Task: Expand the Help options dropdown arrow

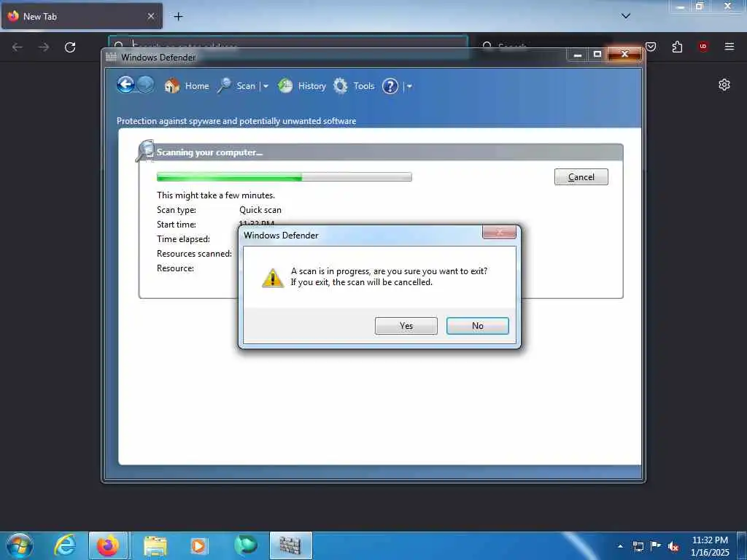Action: coord(409,86)
